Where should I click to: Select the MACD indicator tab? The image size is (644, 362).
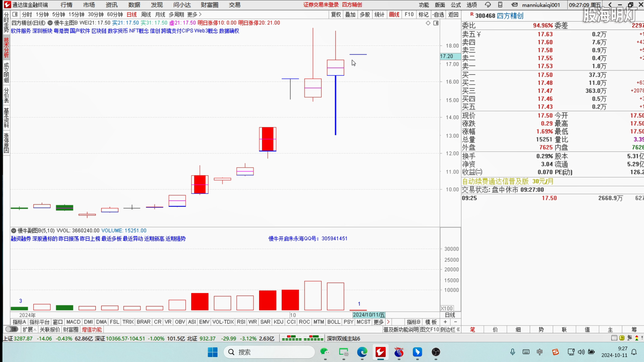pyautogui.click(x=73, y=322)
